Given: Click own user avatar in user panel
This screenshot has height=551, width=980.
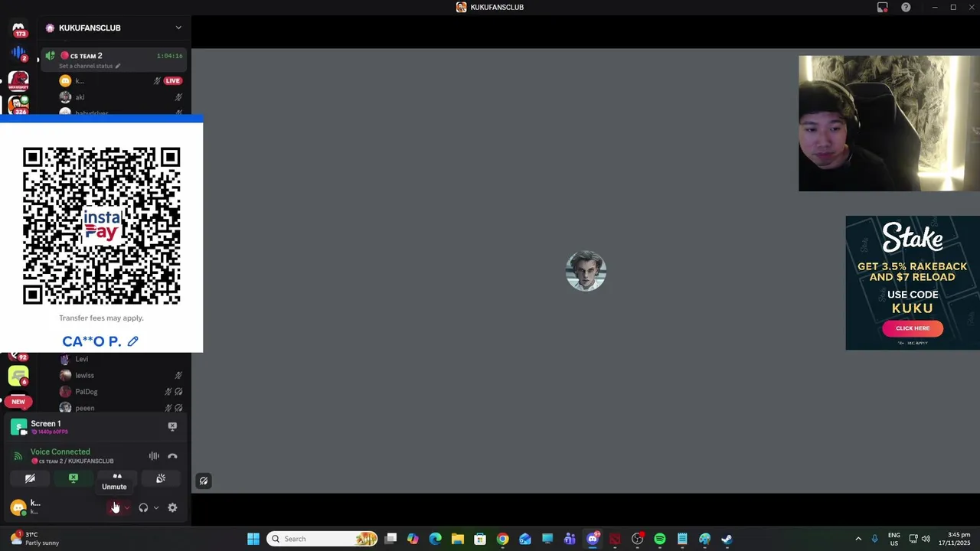Looking at the screenshot, I should (x=18, y=507).
